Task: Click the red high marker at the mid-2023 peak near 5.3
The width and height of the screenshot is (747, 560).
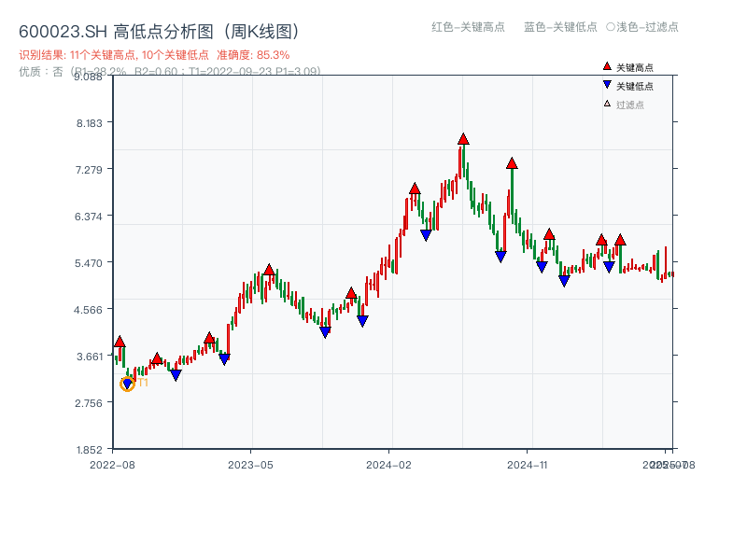Action: tap(269, 270)
